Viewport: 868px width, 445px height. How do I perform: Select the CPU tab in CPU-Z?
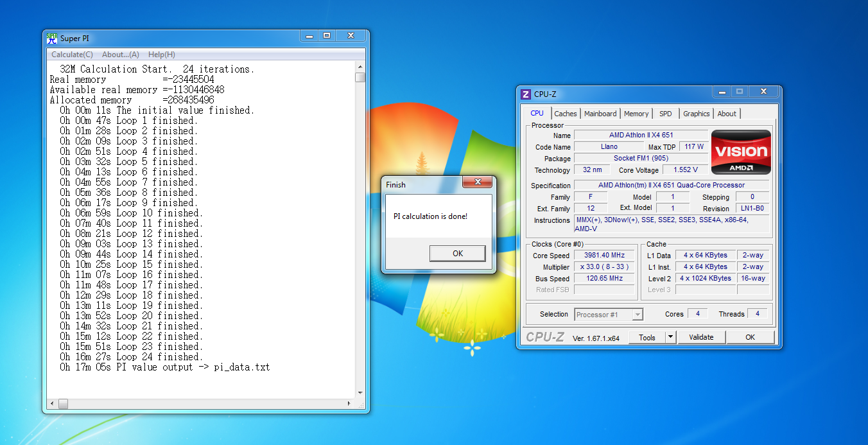point(537,113)
